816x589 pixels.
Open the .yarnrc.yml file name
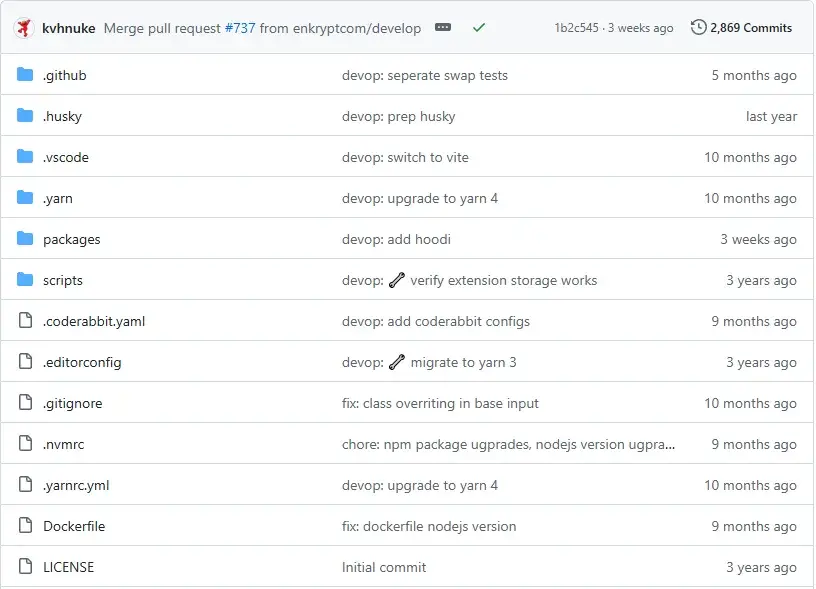click(x=76, y=485)
